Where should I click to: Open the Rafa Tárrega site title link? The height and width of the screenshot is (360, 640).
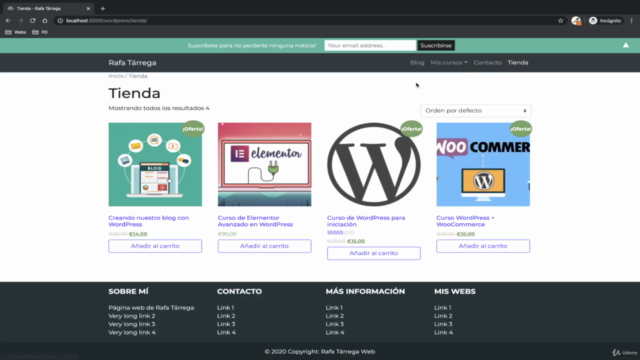pyautogui.click(x=132, y=62)
